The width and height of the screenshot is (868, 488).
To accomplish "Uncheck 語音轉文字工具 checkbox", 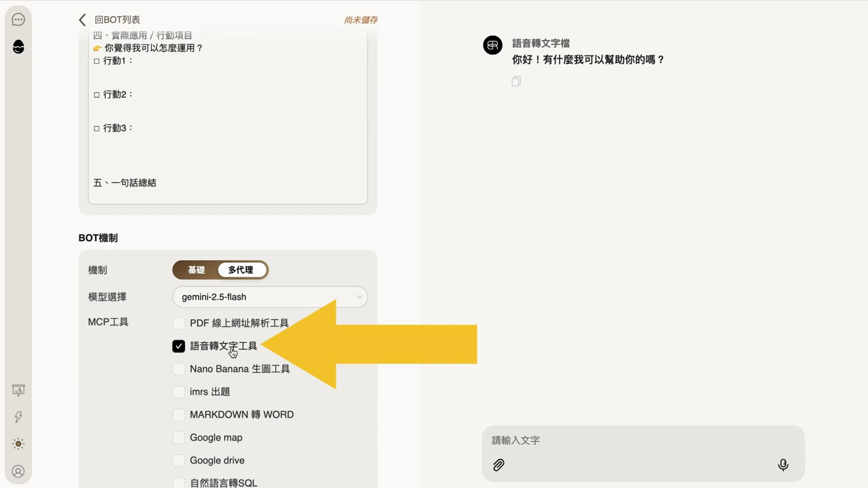I will (178, 346).
